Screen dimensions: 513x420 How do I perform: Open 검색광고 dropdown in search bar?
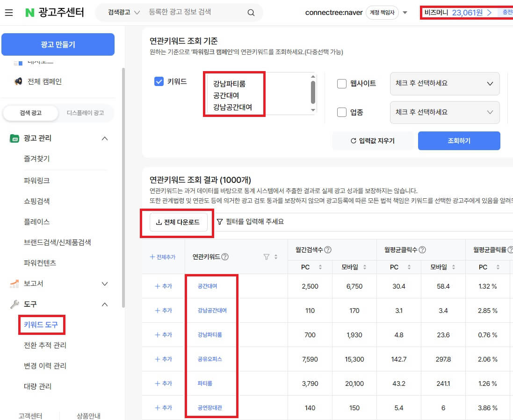[123, 13]
